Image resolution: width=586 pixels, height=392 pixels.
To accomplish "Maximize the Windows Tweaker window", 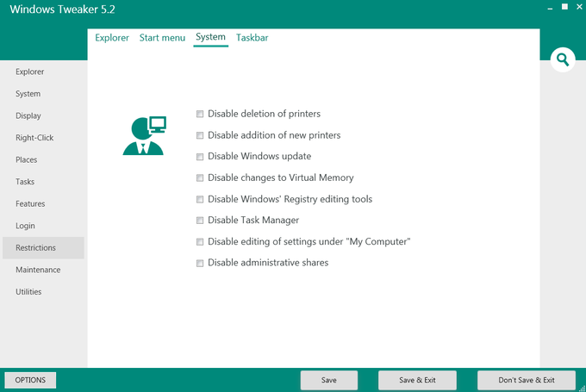I will pyautogui.click(x=564, y=7).
